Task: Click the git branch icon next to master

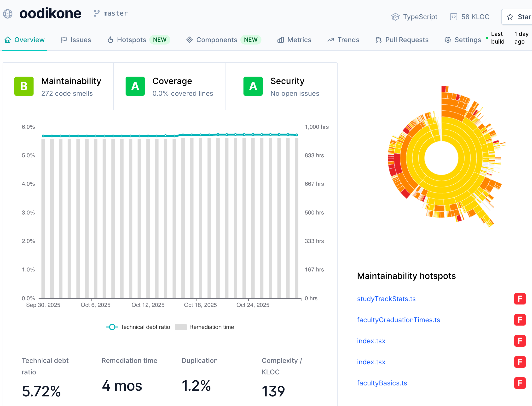Action: point(97,13)
